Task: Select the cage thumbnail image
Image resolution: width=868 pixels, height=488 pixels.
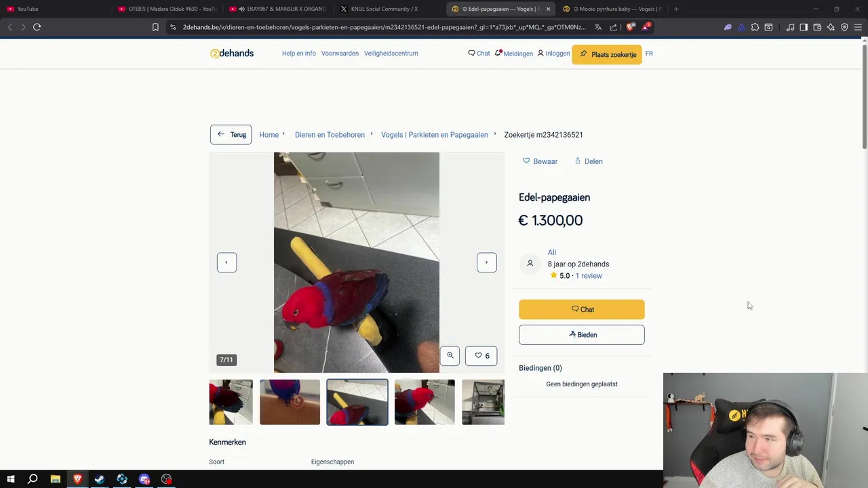Action: (483, 402)
